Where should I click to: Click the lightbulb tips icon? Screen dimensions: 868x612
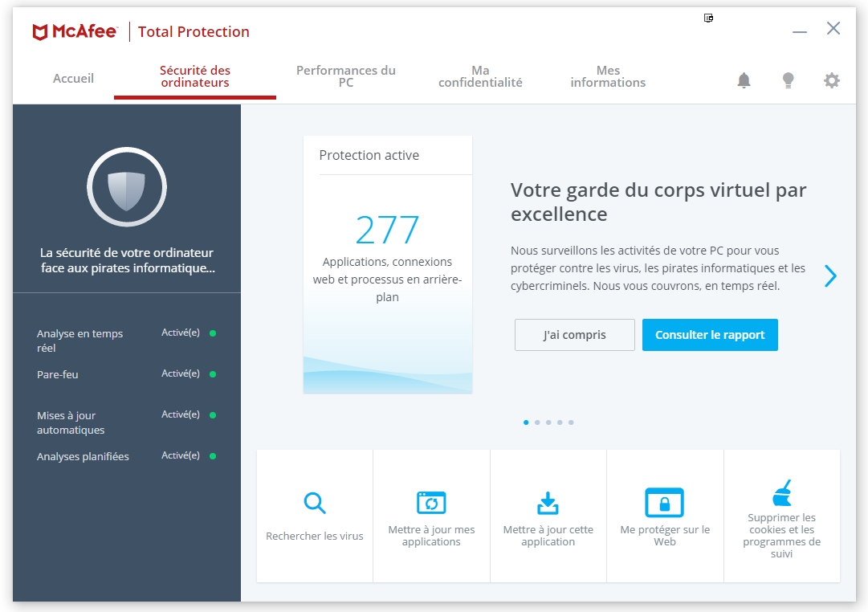pos(789,80)
